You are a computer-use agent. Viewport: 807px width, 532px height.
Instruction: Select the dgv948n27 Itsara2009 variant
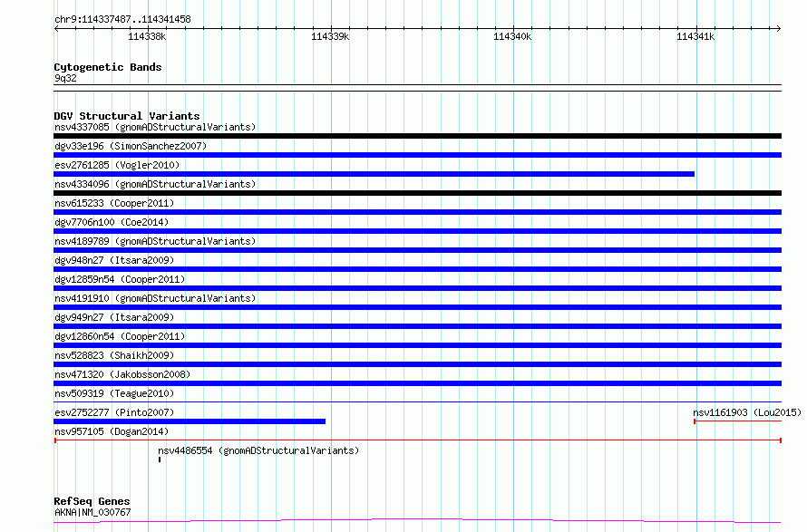point(417,269)
